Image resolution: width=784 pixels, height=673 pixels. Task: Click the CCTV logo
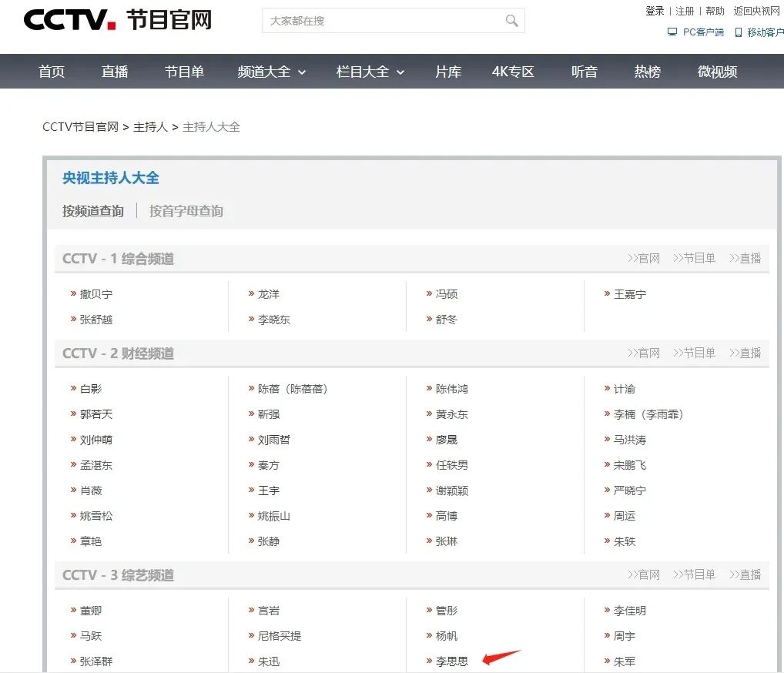[69, 20]
